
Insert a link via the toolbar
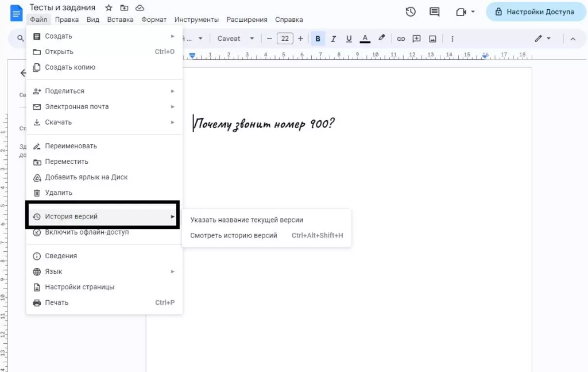[401, 38]
